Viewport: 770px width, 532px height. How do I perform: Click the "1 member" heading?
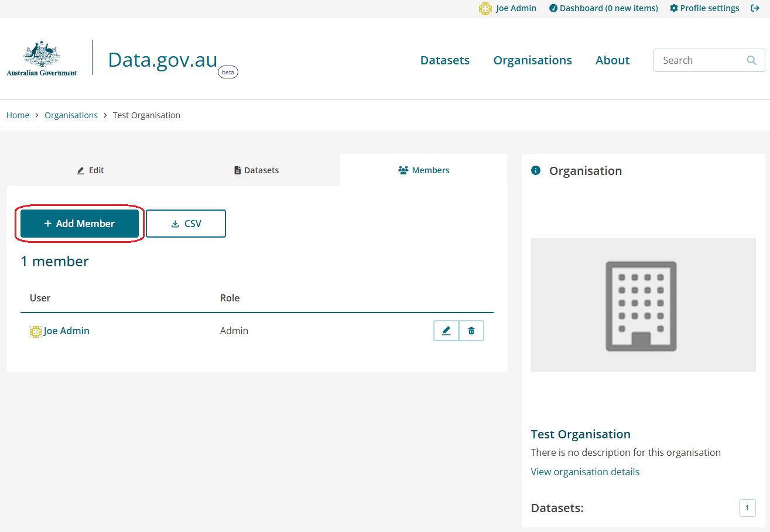click(x=54, y=261)
